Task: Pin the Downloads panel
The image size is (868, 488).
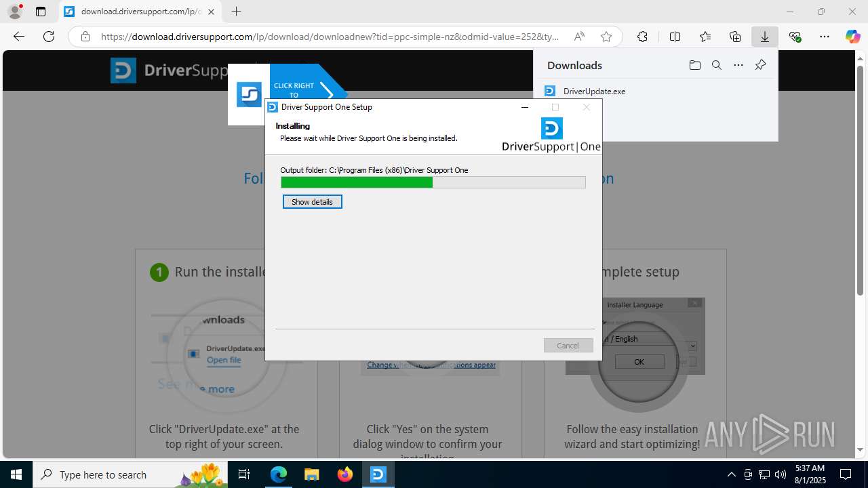Action: coord(760,65)
